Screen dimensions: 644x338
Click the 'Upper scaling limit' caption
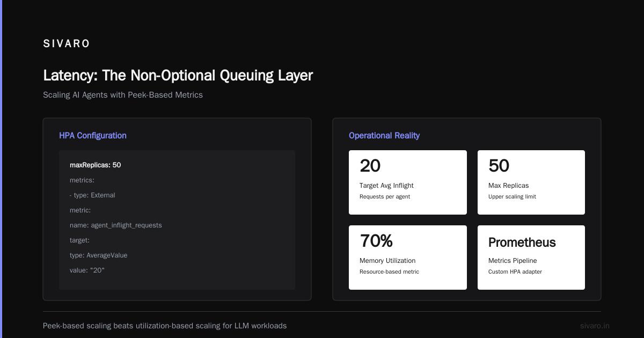click(x=512, y=196)
